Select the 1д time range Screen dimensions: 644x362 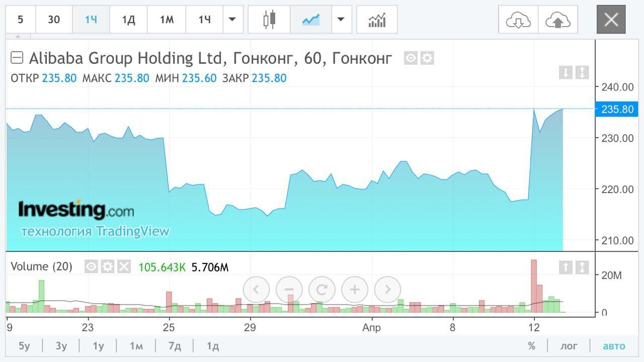tap(213, 346)
